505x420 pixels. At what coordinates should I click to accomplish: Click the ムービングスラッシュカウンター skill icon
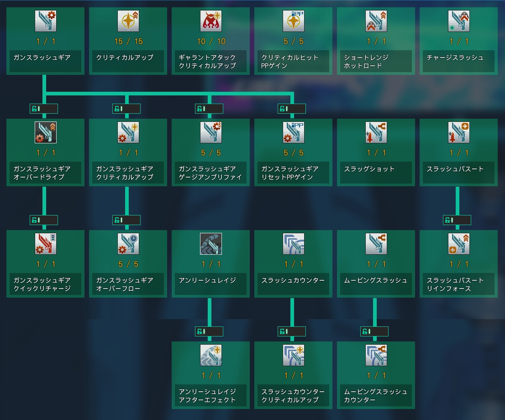tap(376, 355)
